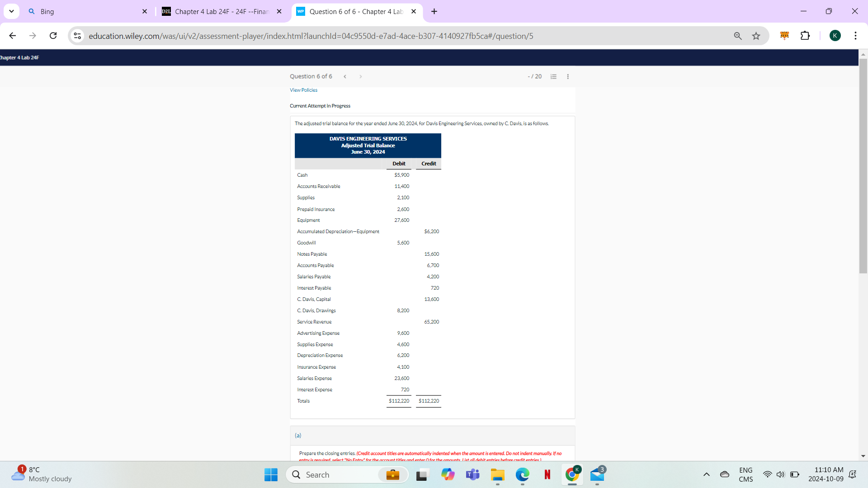868x488 pixels.
Task: Mute the volume from the system tray
Action: 782,474
